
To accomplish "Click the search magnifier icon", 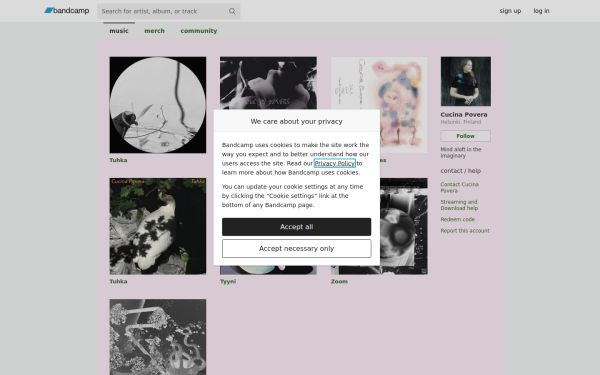I will 232,11.
